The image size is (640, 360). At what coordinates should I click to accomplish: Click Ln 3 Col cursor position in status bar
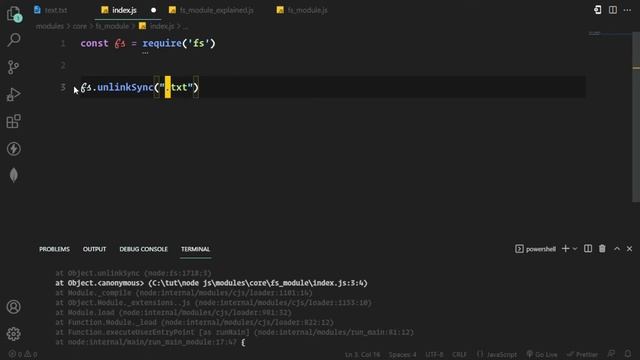coord(362,354)
